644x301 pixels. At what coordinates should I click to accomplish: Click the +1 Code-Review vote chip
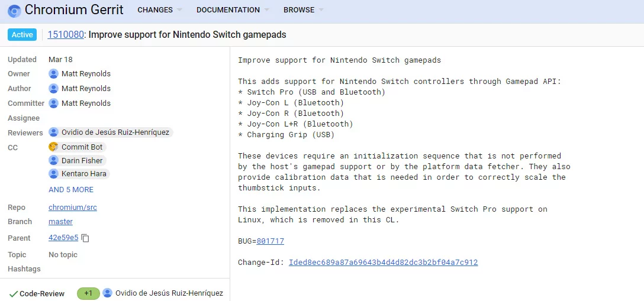[x=88, y=293]
